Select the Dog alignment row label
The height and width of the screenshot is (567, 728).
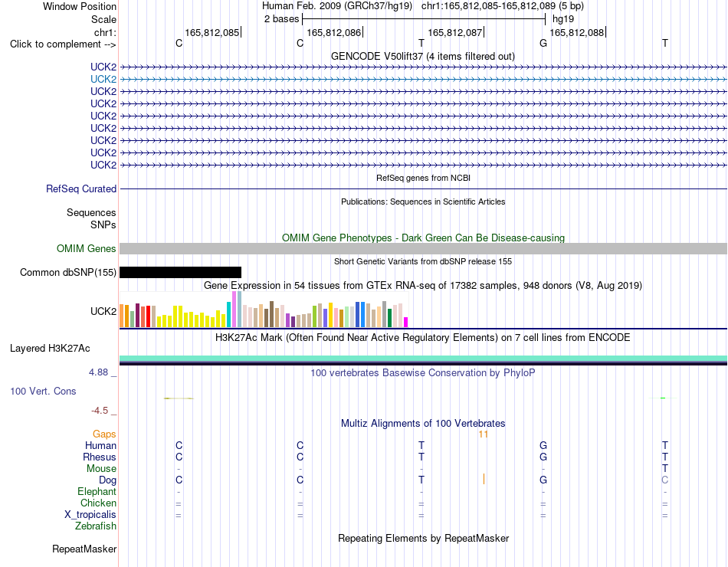pyautogui.click(x=107, y=480)
